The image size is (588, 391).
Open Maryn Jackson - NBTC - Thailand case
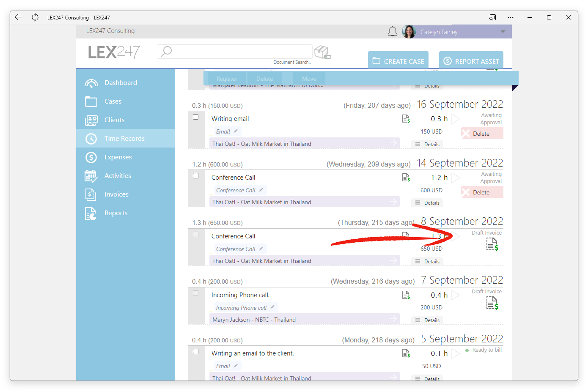pos(305,320)
